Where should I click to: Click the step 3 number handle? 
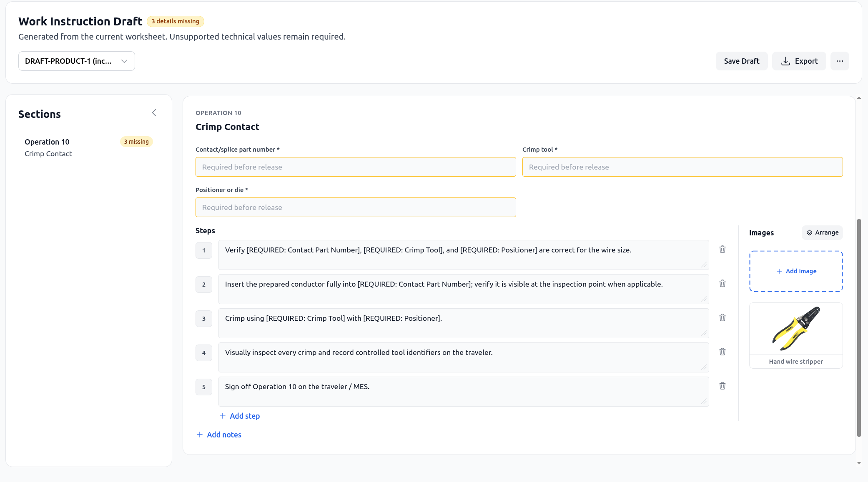204,319
